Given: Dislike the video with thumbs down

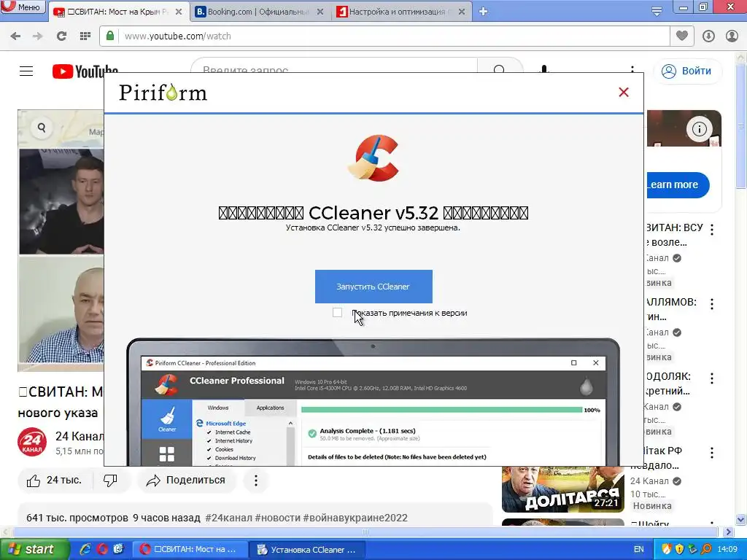Looking at the screenshot, I should coord(111,481).
